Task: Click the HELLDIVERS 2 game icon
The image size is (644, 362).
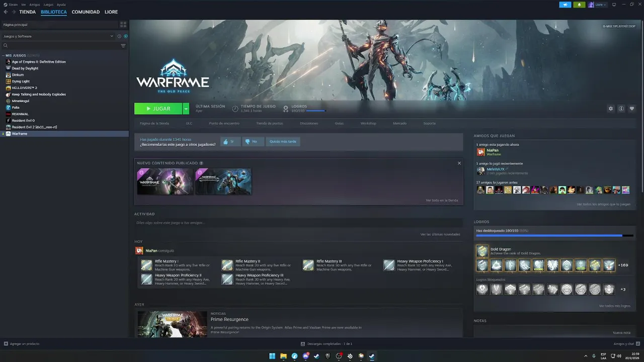Action: [8, 87]
